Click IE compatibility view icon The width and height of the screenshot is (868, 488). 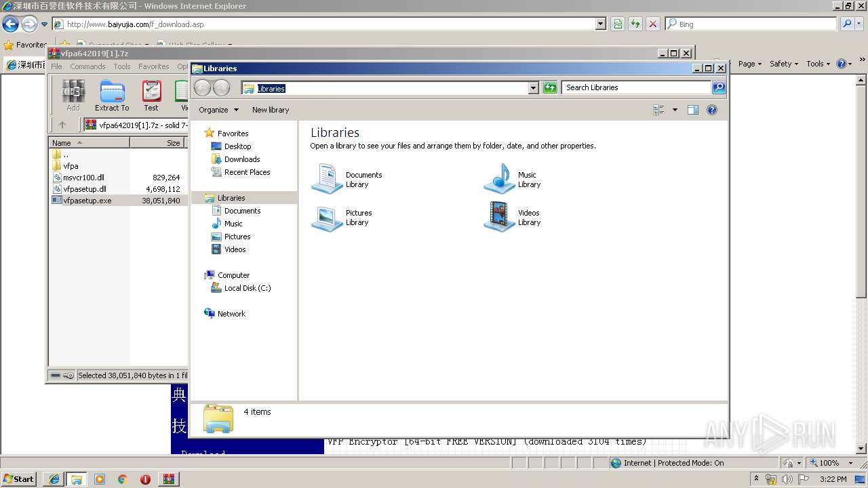(618, 24)
